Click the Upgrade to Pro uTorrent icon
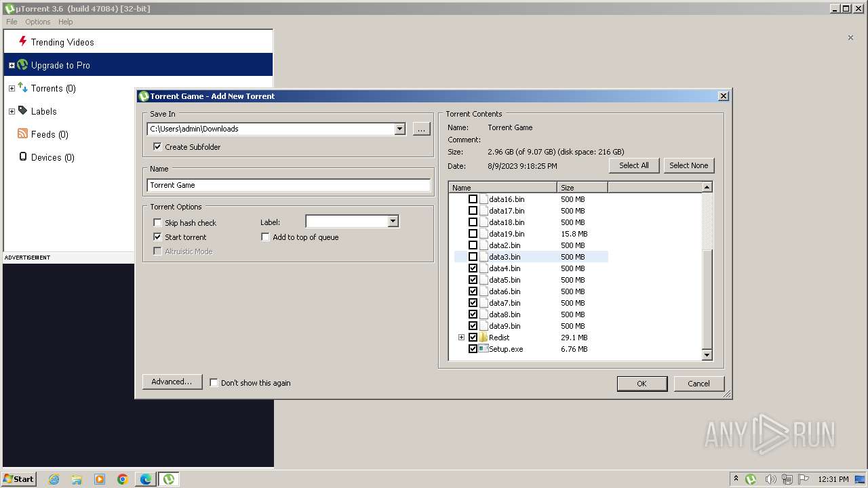This screenshot has width=868, height=488. coord(22,65)
